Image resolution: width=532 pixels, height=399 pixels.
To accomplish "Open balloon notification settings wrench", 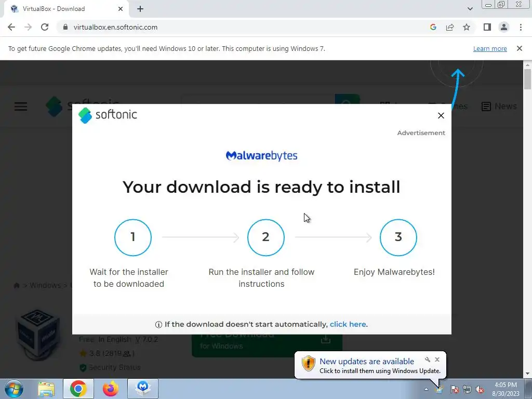I will [x=428, y=360].
